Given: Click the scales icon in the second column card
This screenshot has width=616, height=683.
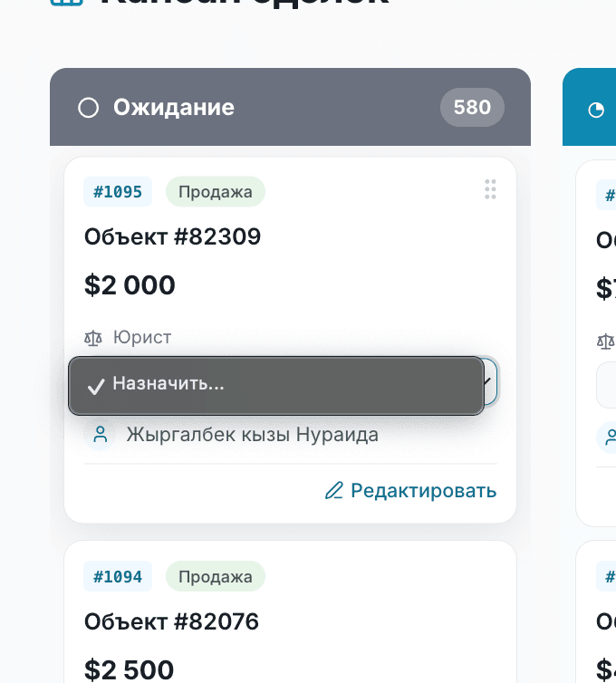Looking at the screenshot, I should [x=605, y=341].
